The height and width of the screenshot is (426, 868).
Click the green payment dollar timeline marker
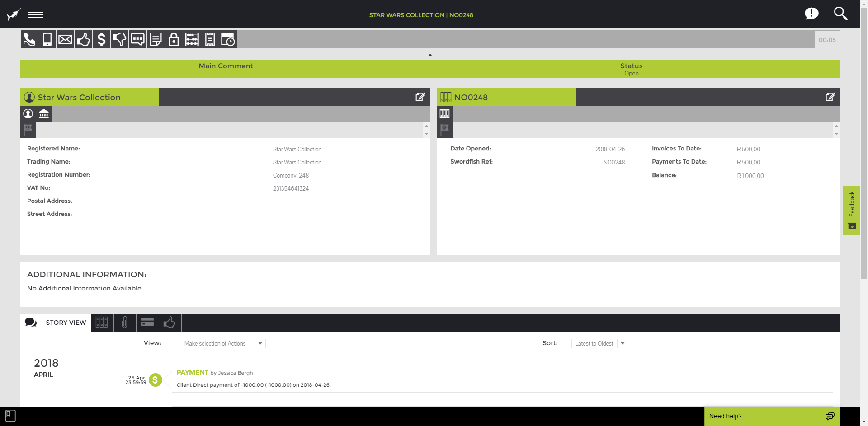click(x=155, y=380)
